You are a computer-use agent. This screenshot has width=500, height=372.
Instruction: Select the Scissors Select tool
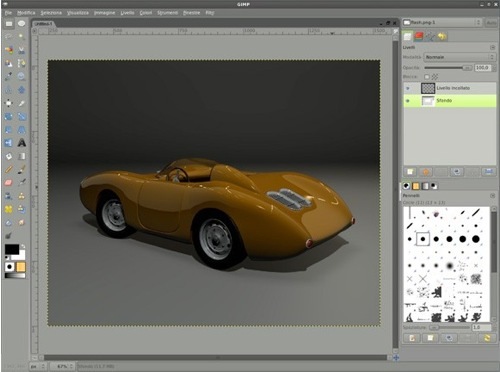(22, 50)
